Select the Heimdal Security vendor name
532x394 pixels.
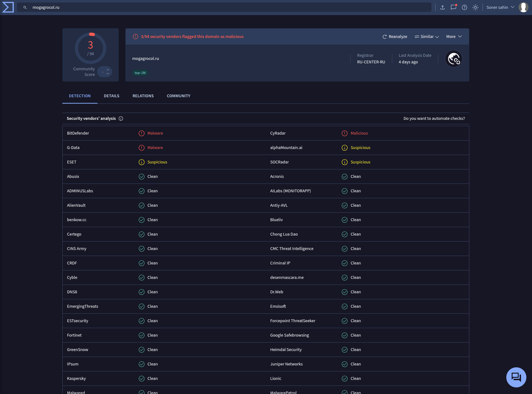[286, 350]
